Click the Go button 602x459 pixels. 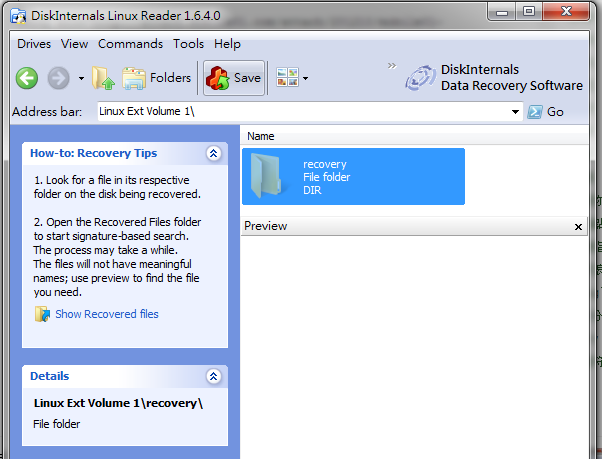(x=545, y=112)
